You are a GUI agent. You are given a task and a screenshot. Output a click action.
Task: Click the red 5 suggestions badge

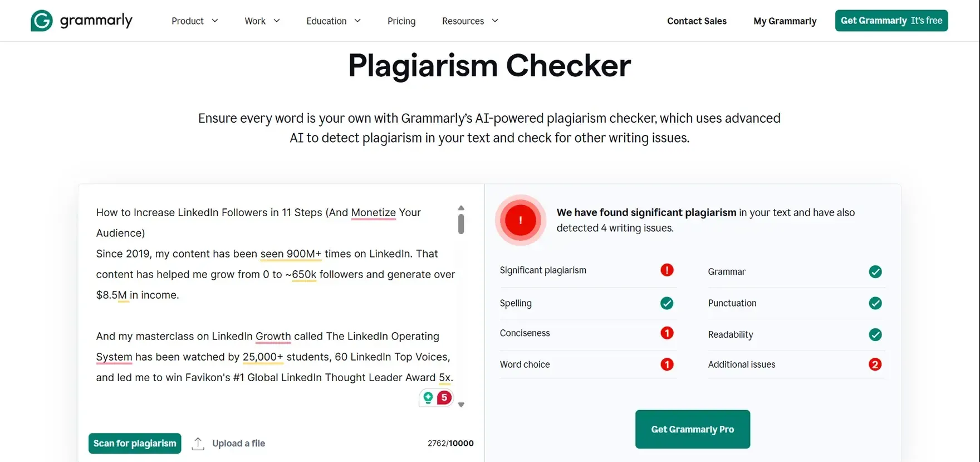click(x=444, y=397)
